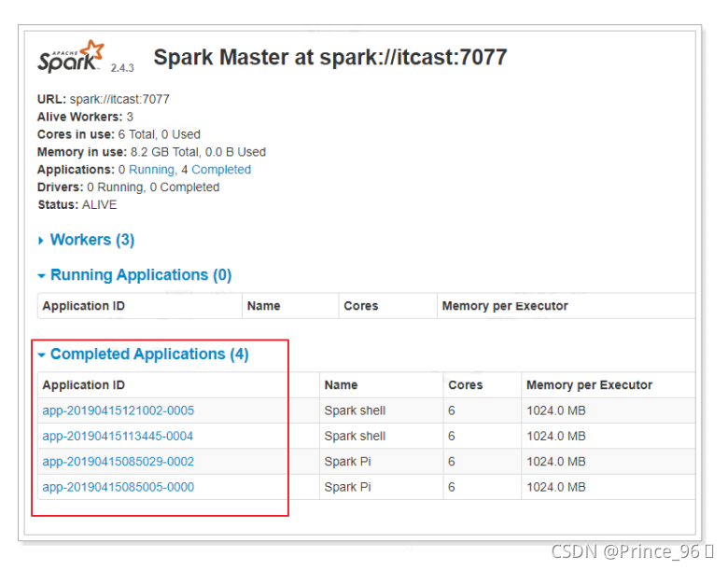Click the Alive Workers: 3 line
The image size is (728, 570).
click(x=85, y=117)
